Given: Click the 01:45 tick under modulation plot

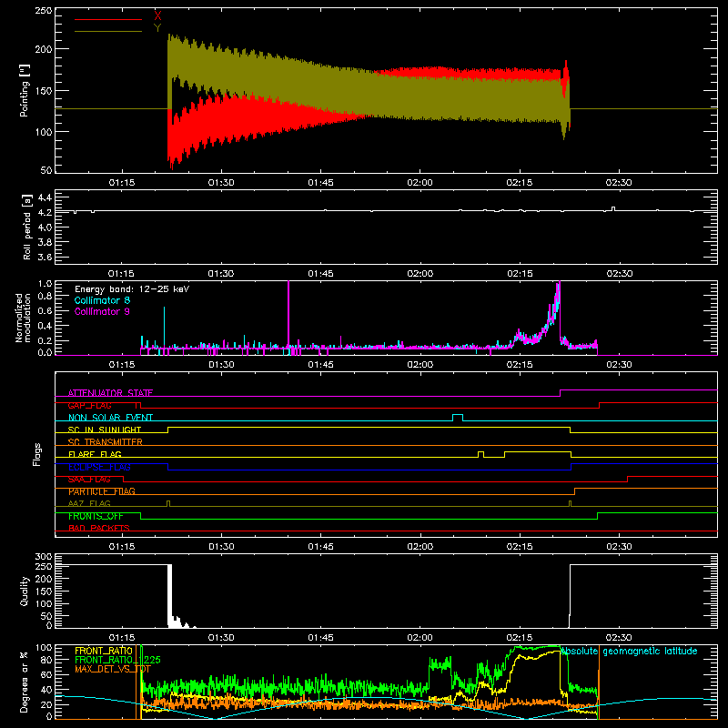Looking at the screenshot, I should (320, 365).
